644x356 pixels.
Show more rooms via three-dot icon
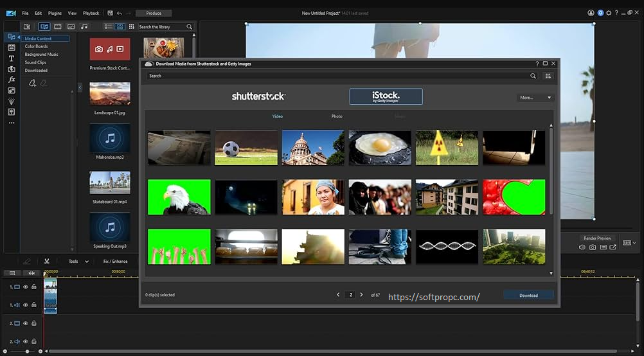click(x=12, y=123)
